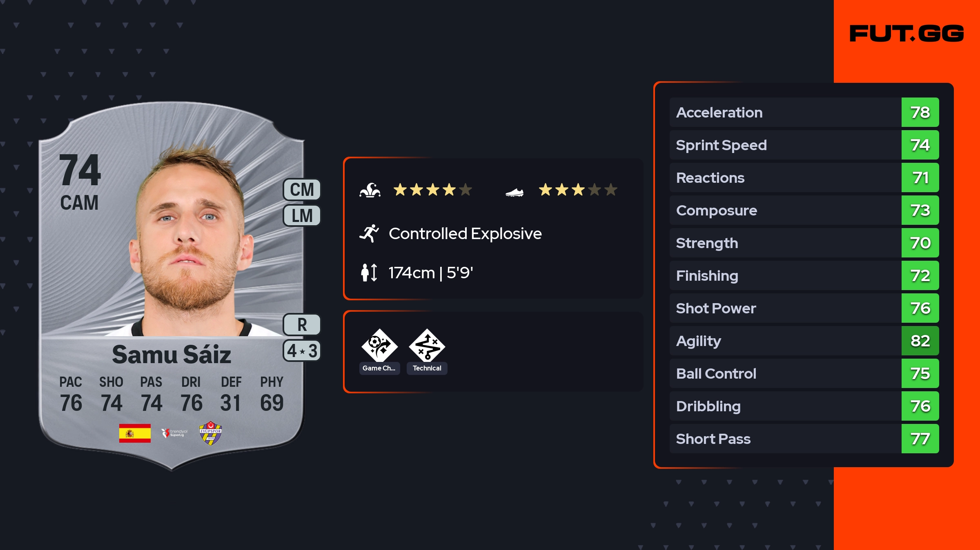
Task: Click the Spain flag on card
Action: pyautogui.click(x=135, y=433)
